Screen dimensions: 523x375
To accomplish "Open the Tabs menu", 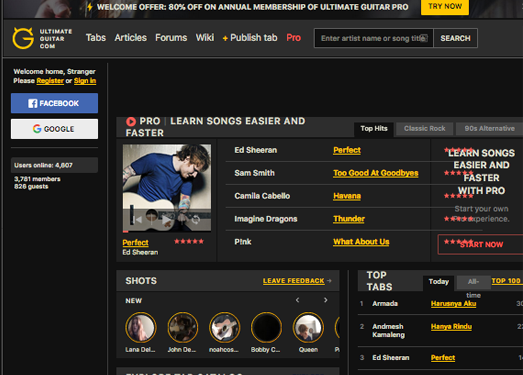I will point(96,38).
